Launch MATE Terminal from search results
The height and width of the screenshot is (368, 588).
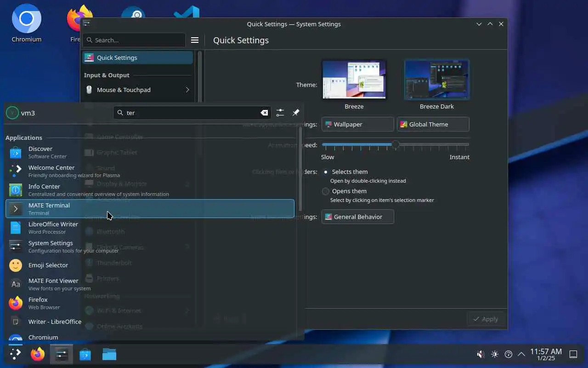point(150,209)
